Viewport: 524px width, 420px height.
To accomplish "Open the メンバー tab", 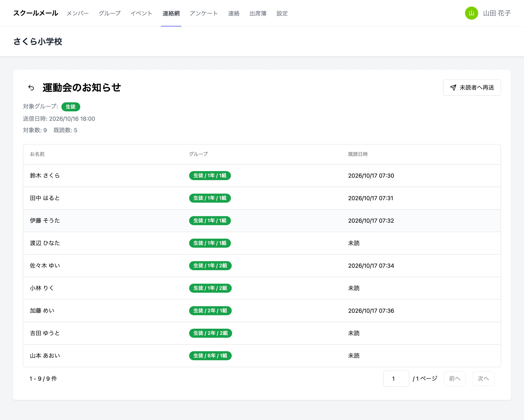I will [x=78, y=13].
